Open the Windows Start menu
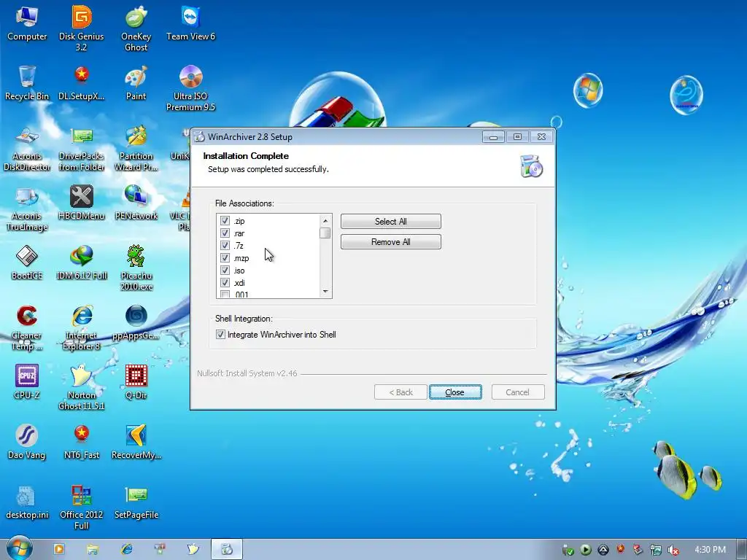The image size is (747, 560). pos(18,549)
